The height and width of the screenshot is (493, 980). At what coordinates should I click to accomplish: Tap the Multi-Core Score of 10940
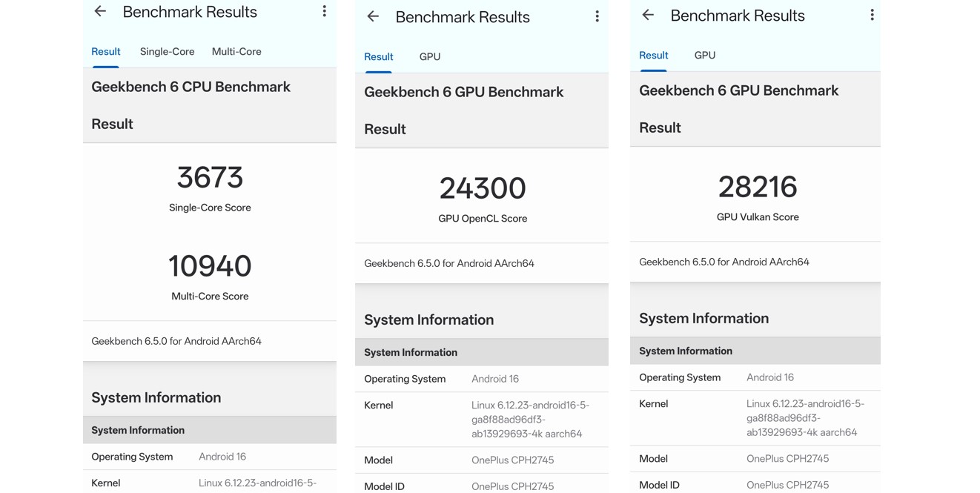[x=210, y=267]
